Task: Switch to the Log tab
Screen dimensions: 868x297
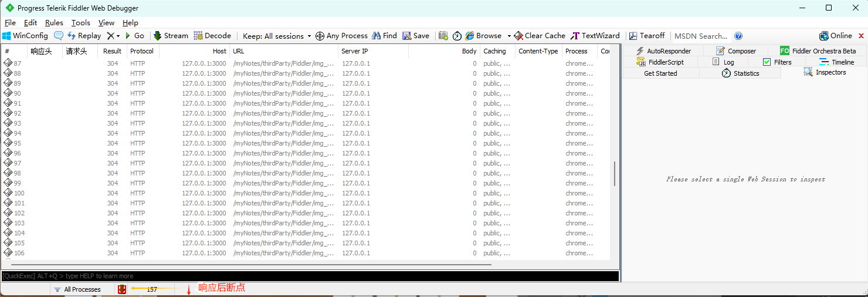Action: tap(723, 62)
